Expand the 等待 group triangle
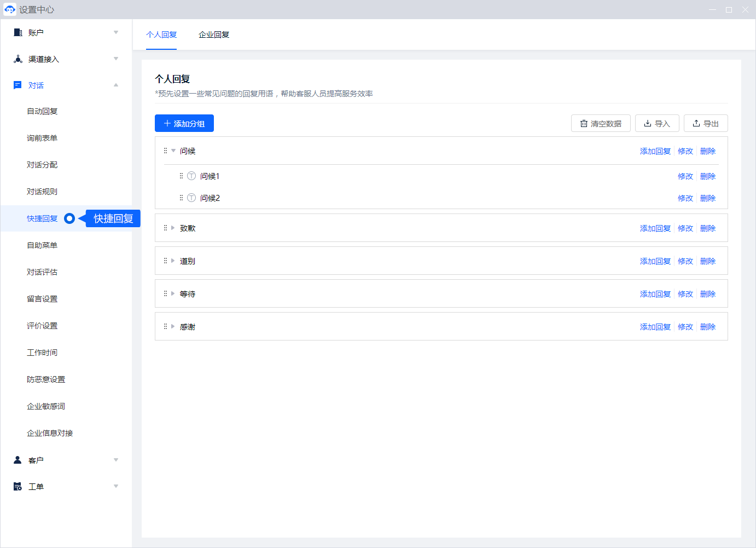 (x=173, y=293)
